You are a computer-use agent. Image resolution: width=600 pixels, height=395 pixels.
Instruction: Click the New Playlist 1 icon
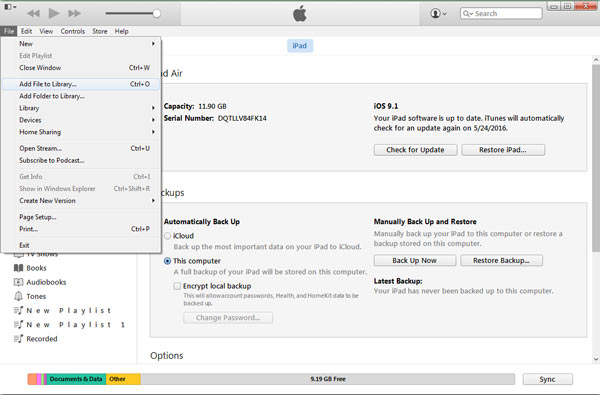point(18,325)
